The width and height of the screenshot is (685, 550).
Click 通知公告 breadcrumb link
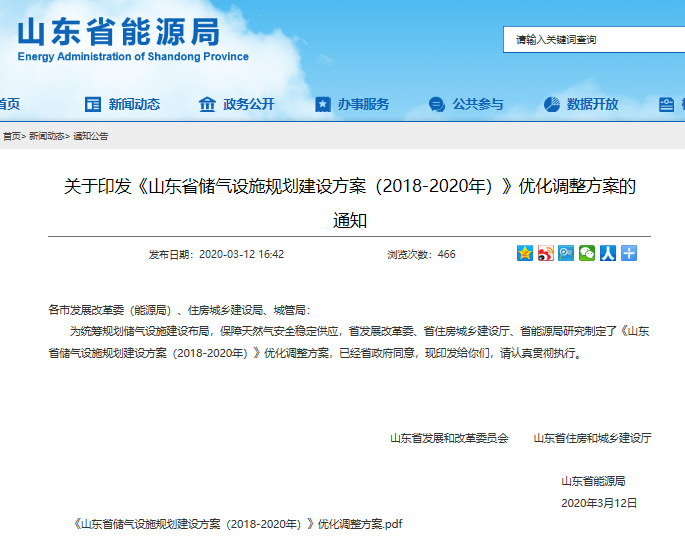click(90, 136)
